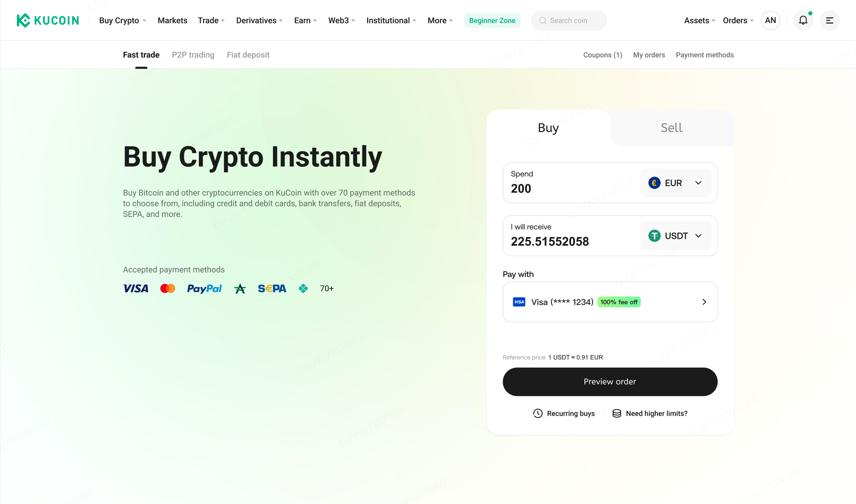This screenshot has width=856, height=504.
Task: Open the Assets dropdown menu
Action: tap(699, 21)
